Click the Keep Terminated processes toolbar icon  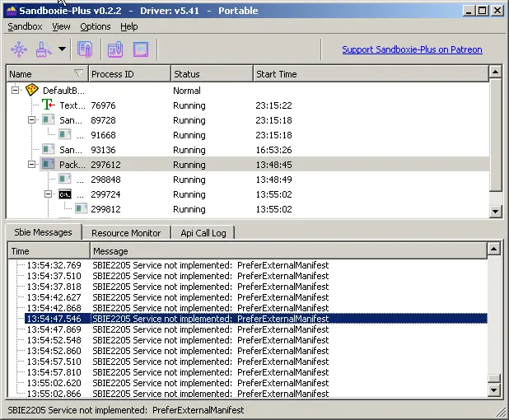coord(85,49)
